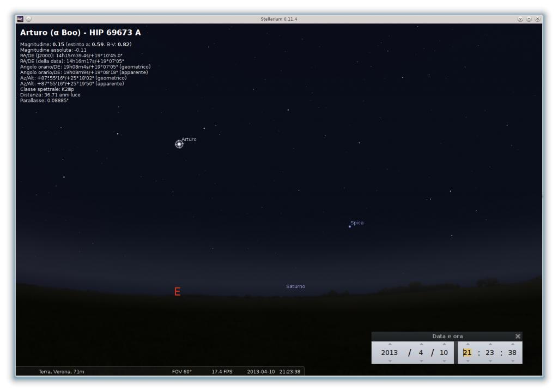Screen dimensions: 558x392
Task: Click the Magnitudine assoluta: -0.11 line
Action: tap(53, 50)
